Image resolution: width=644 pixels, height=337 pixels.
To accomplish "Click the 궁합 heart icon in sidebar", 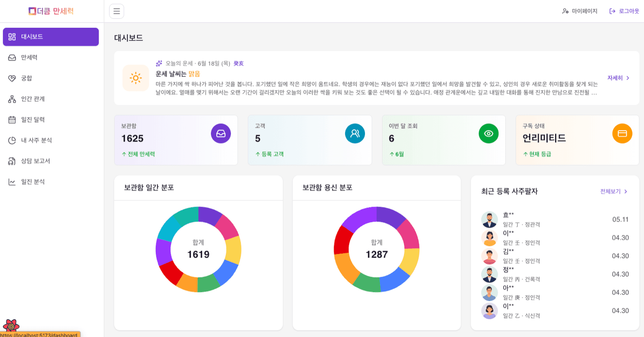I will pyautogui.click(x=12, y=78).
